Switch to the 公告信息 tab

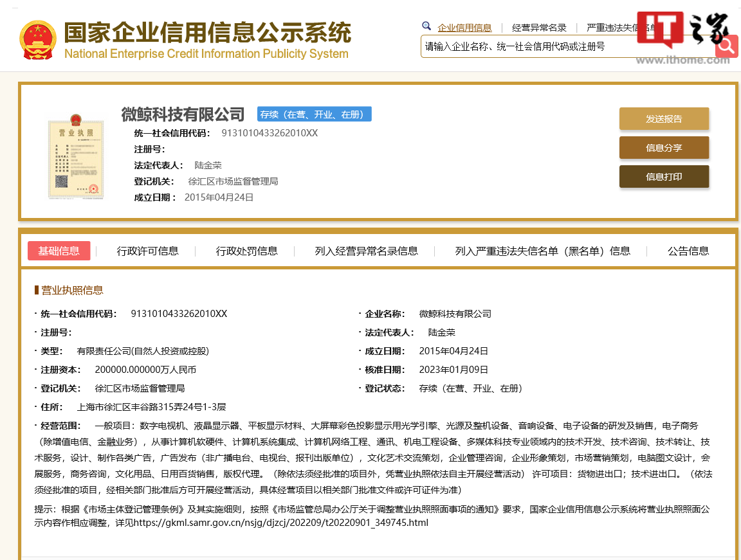(x=688, y=251)
